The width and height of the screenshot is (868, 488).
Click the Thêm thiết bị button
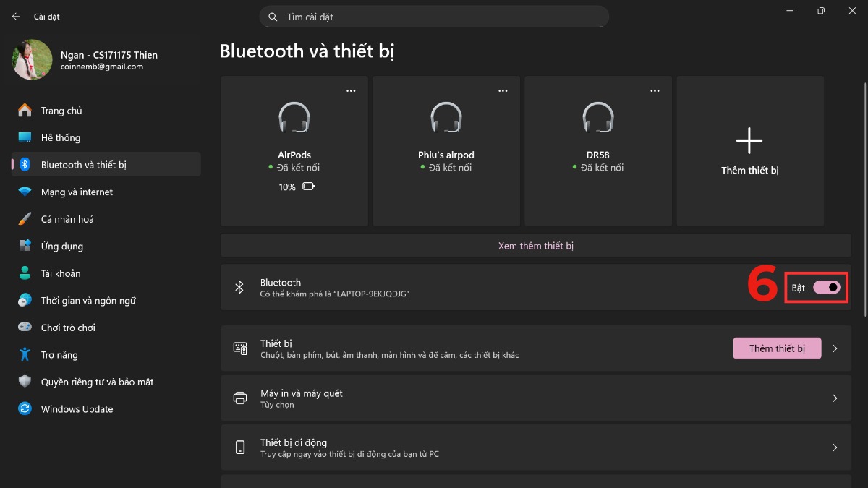pos(777,348)
